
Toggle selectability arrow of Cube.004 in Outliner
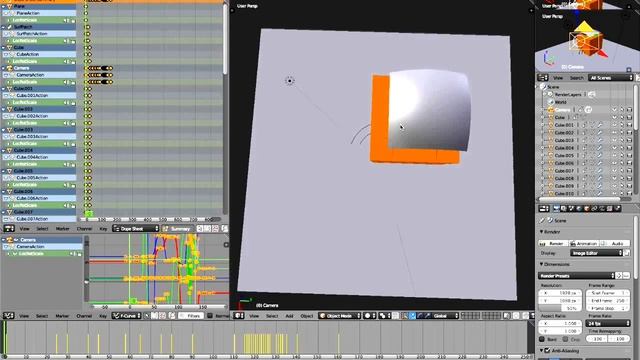click(622, 148)
